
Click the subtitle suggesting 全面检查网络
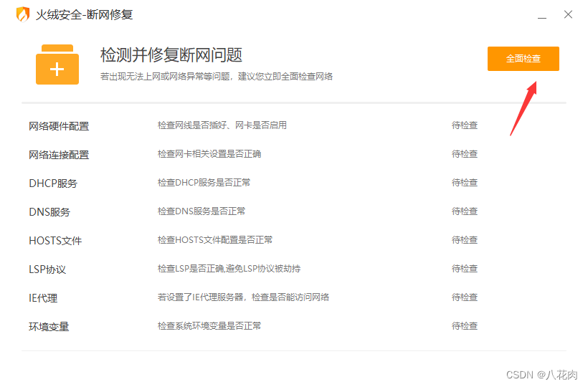pyautogui.click(x=217, y=77)
